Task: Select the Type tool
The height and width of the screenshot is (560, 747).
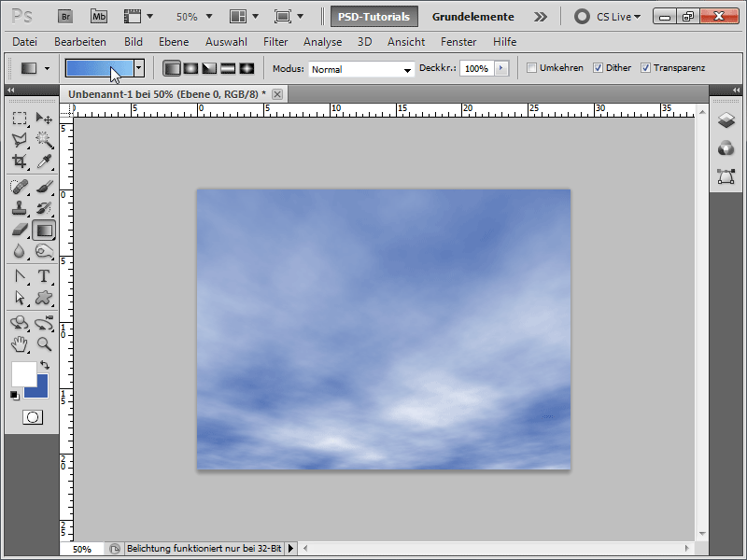Action: click(44, 276)
